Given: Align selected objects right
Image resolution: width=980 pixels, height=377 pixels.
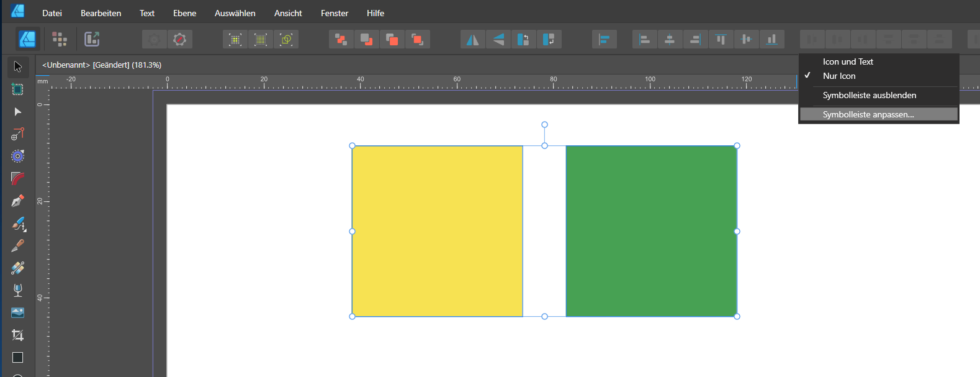Looking at the screenshot, I should 696,39.
